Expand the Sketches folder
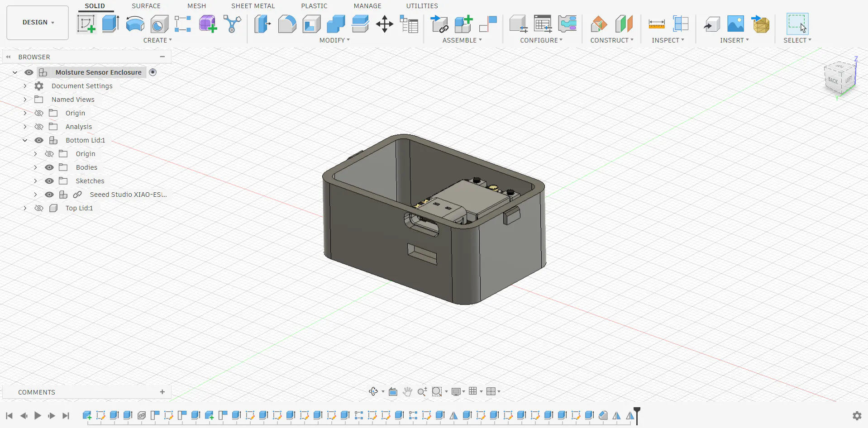The width and height of the screenshot is (868, 428). point(35,181)
